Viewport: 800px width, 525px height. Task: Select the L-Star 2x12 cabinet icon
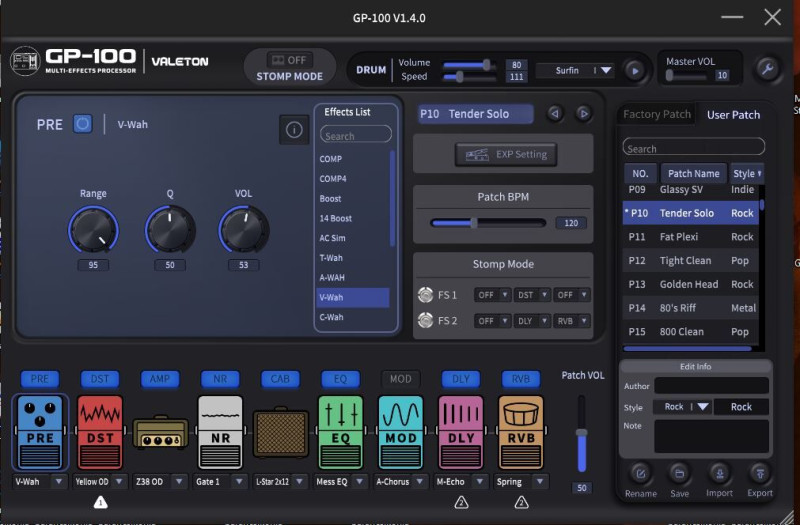tap(281, 432)
